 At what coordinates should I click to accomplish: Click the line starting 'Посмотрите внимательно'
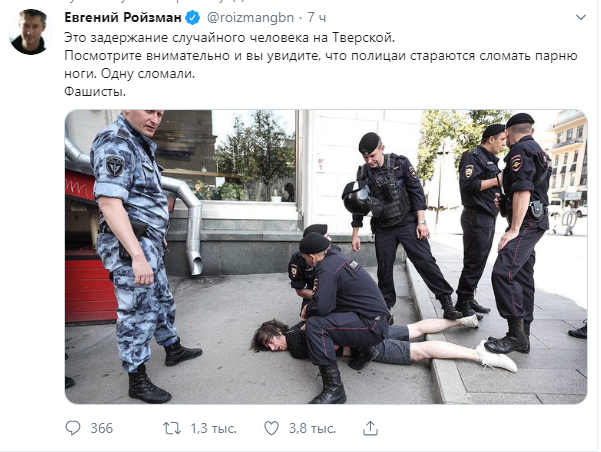click(x=321, y=56)
